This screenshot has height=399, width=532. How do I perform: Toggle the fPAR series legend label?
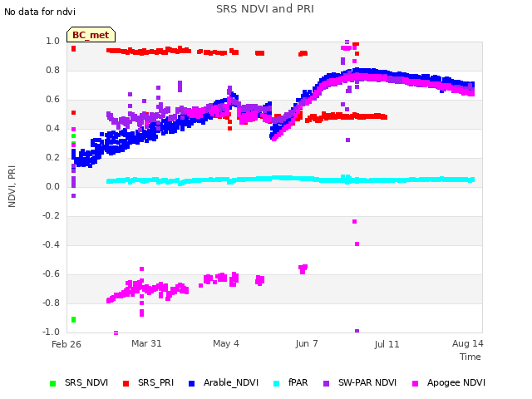[298, 382]
